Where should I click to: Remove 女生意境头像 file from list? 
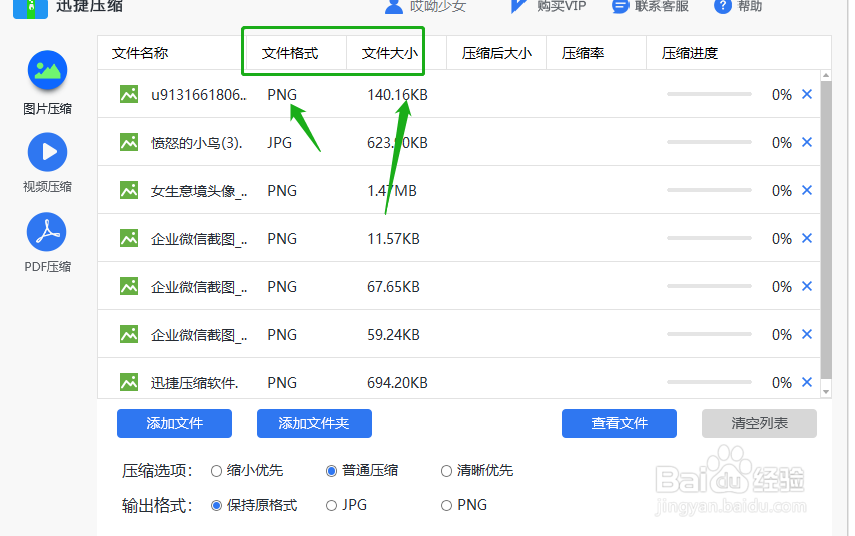(x=807, y=190)
